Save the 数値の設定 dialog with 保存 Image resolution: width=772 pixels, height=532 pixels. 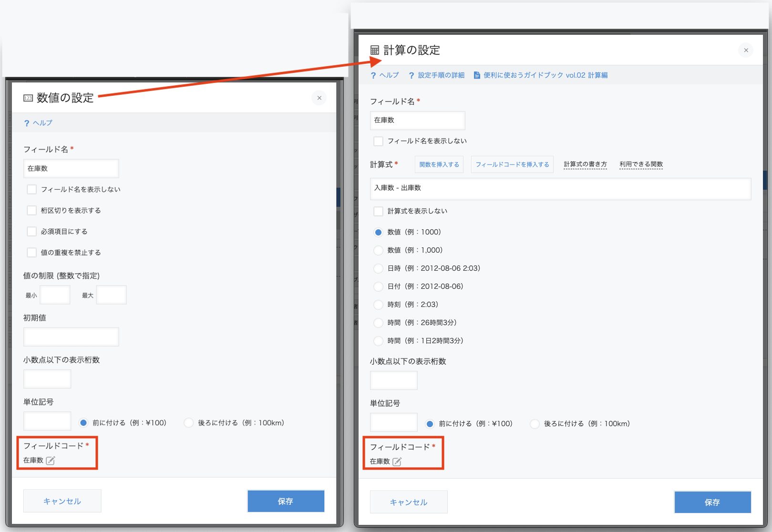286,501
